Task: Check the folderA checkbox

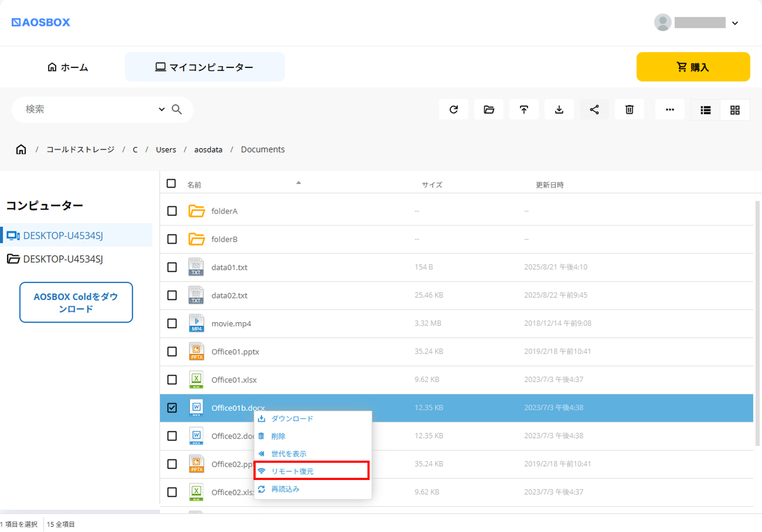Action: (x=172, y=211)
